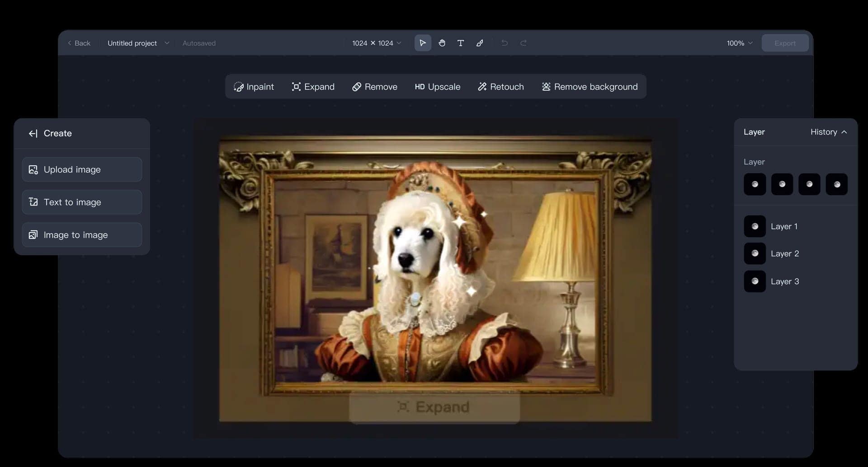Go Back using the top-left arrow
Viewport: 868px width, 467px height.
pos(79,43)
